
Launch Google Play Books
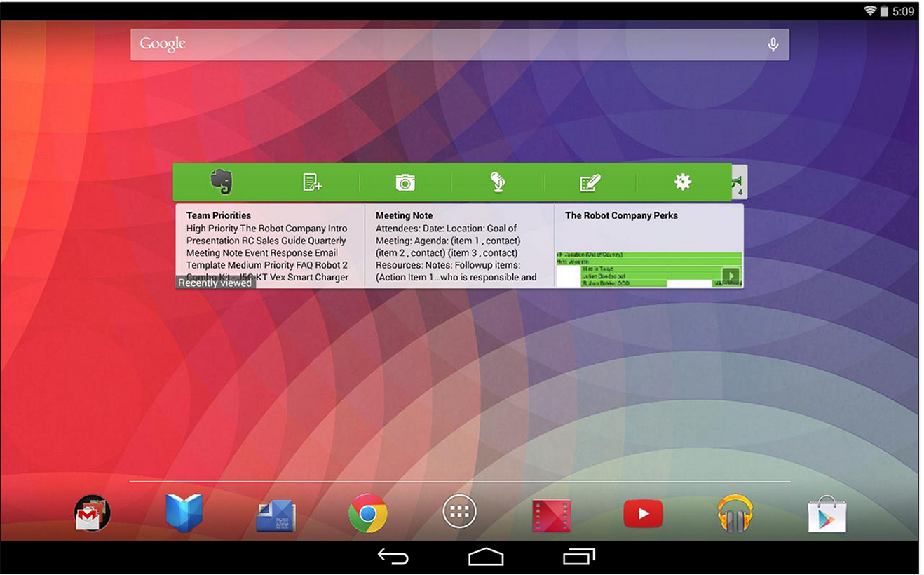click(x=184, y=513)
